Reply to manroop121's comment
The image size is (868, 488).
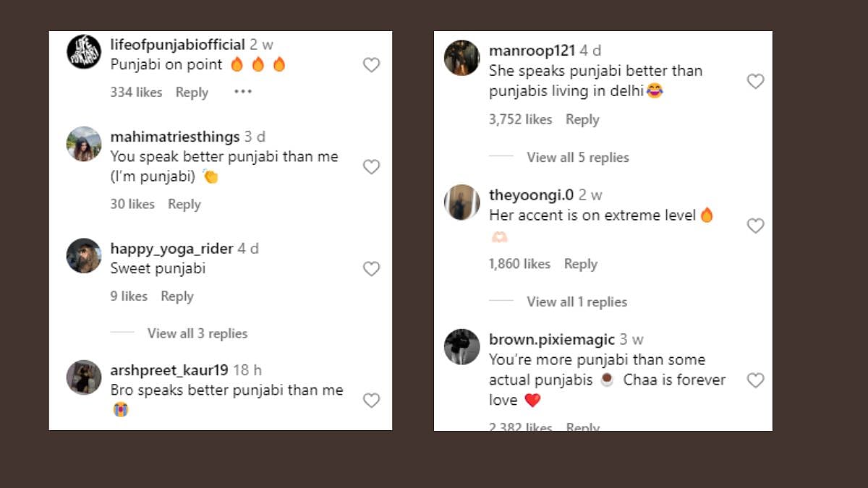582,119
